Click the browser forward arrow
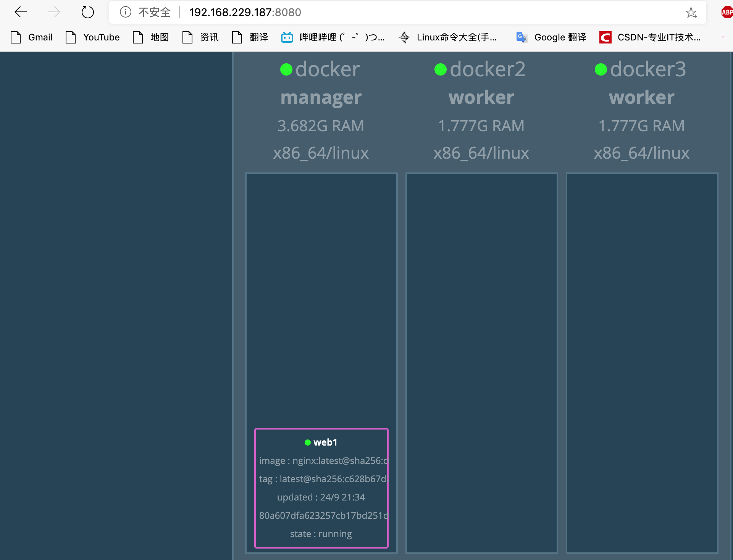This screenshot has width=733, height=560. click(x=54, y=12)
